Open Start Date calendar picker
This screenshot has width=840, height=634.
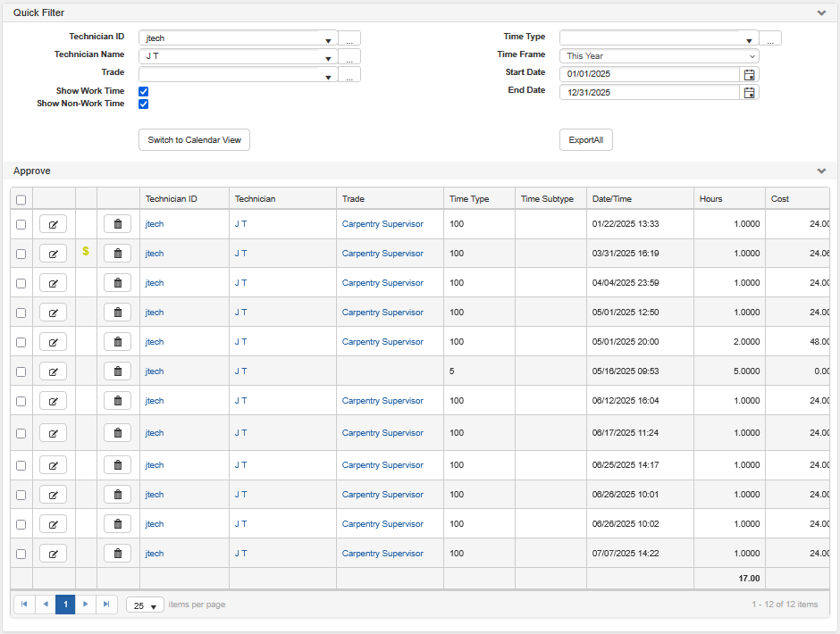750,74
